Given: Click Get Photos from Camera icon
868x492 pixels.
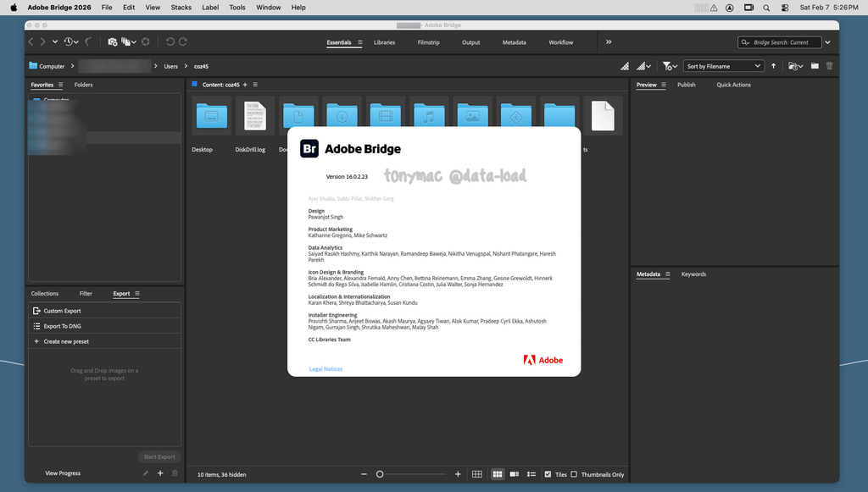Looking at the screenshot, I should (113, 42).
